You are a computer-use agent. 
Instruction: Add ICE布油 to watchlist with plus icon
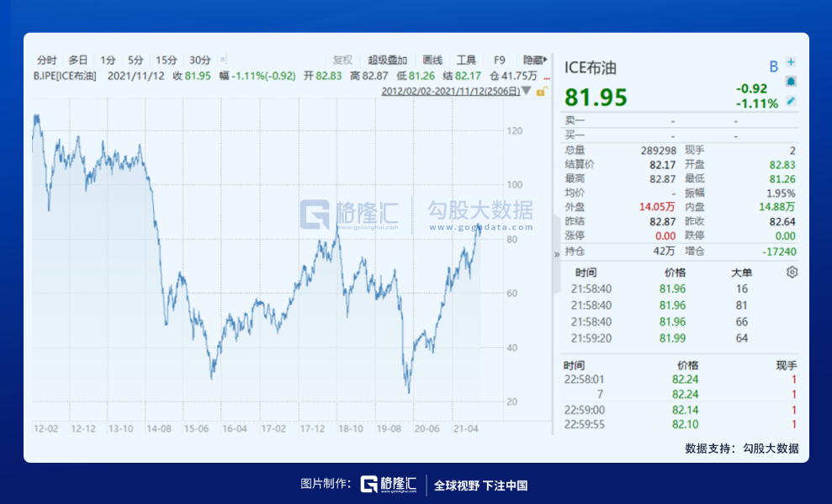tap(791, 62)
